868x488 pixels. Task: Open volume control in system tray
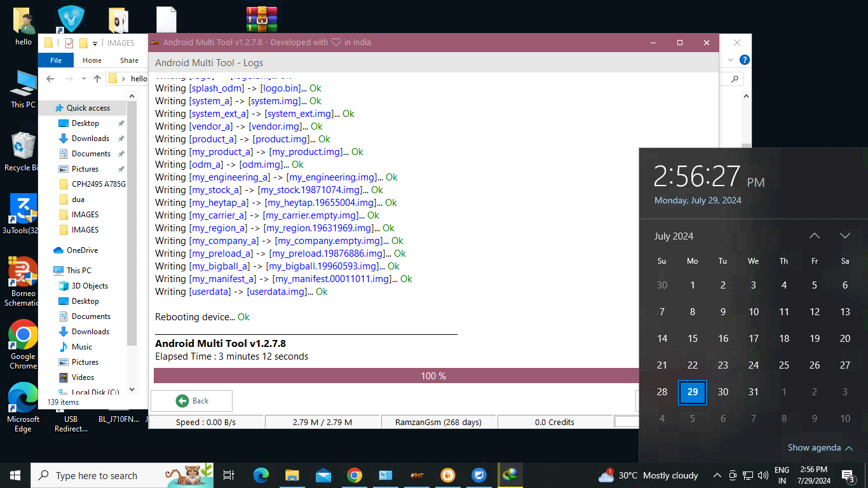coord(762,475)
